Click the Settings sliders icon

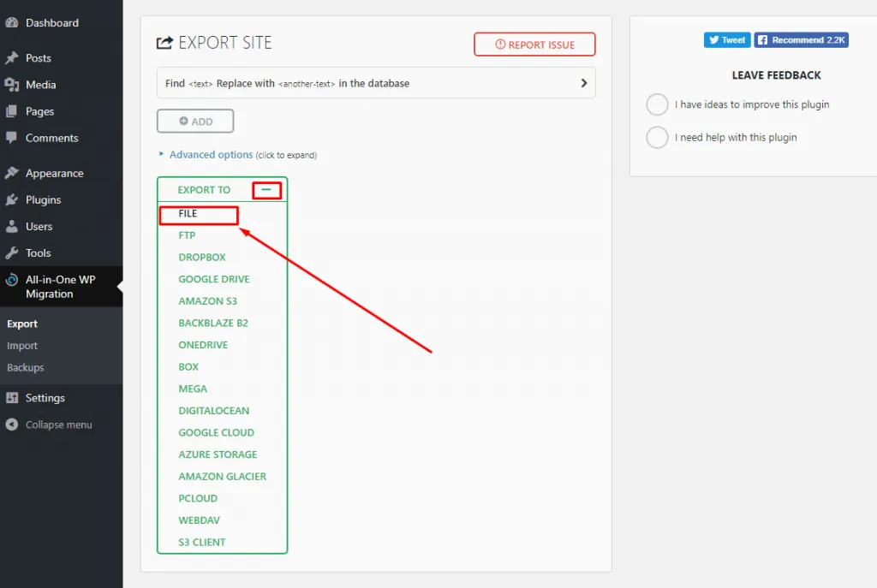coord(12,398)
